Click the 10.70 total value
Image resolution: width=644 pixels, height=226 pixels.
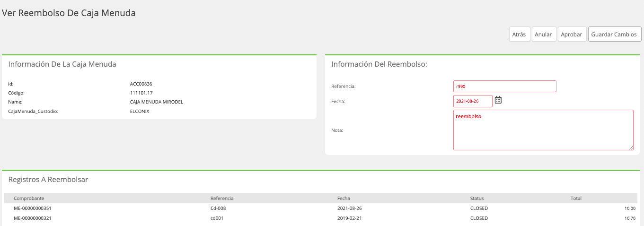pyautogui.click(x=630, y=218)
